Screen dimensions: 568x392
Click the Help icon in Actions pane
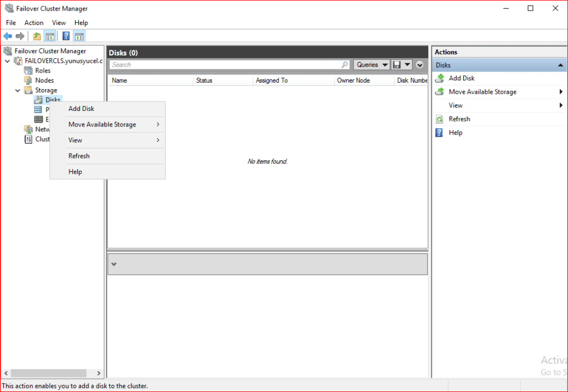[439, 133]
